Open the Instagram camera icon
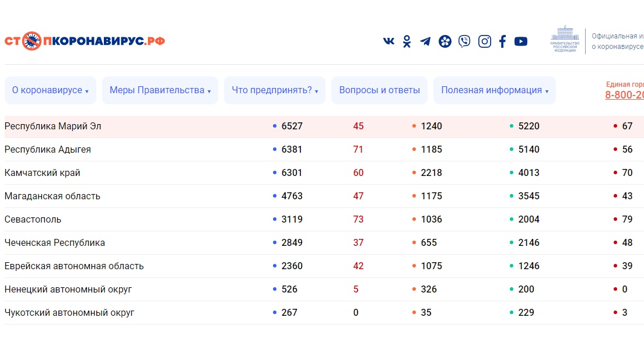Viewport: 644px width, 363px height. [484, 41]
